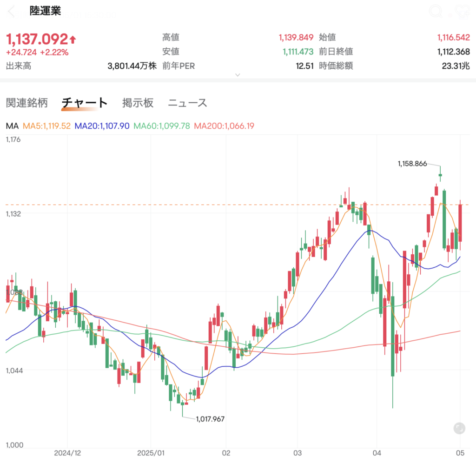Go back using the left arrow icon

(11, 12)
